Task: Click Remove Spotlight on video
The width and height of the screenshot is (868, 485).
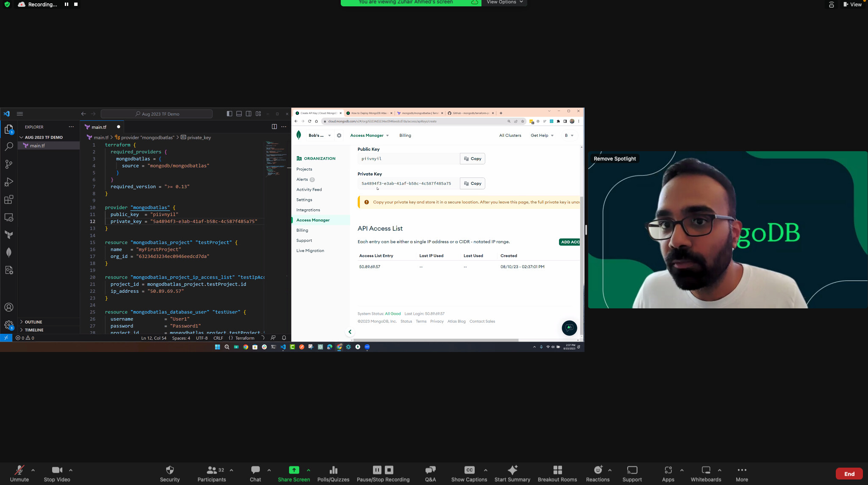Action: [x=615, y=159]
